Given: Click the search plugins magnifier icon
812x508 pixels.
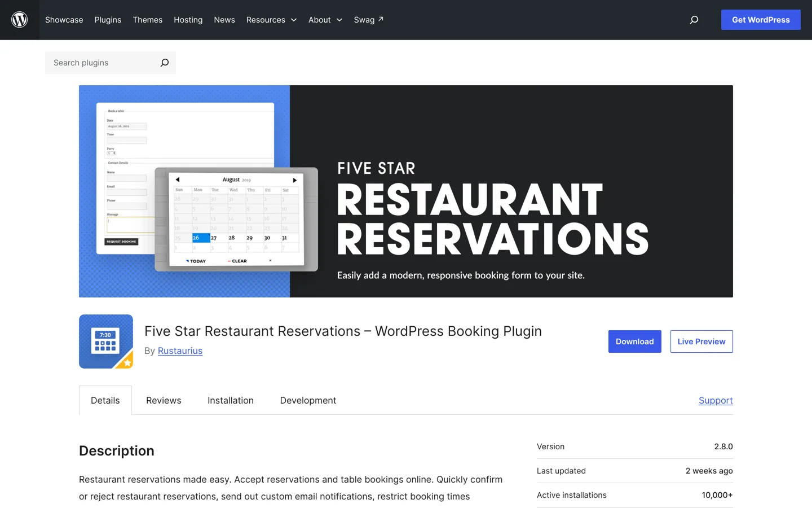Looking at the screenshot, I should click(x=164, y=63).
